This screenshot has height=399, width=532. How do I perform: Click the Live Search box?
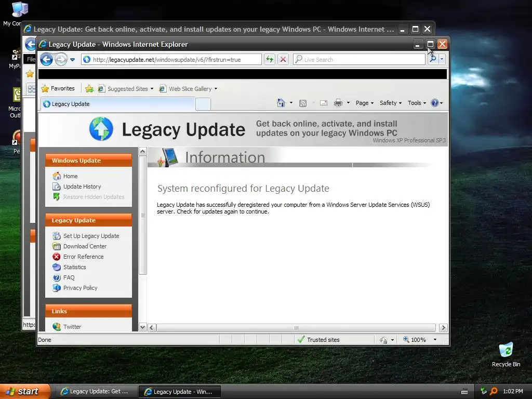(x=359, y=59)
